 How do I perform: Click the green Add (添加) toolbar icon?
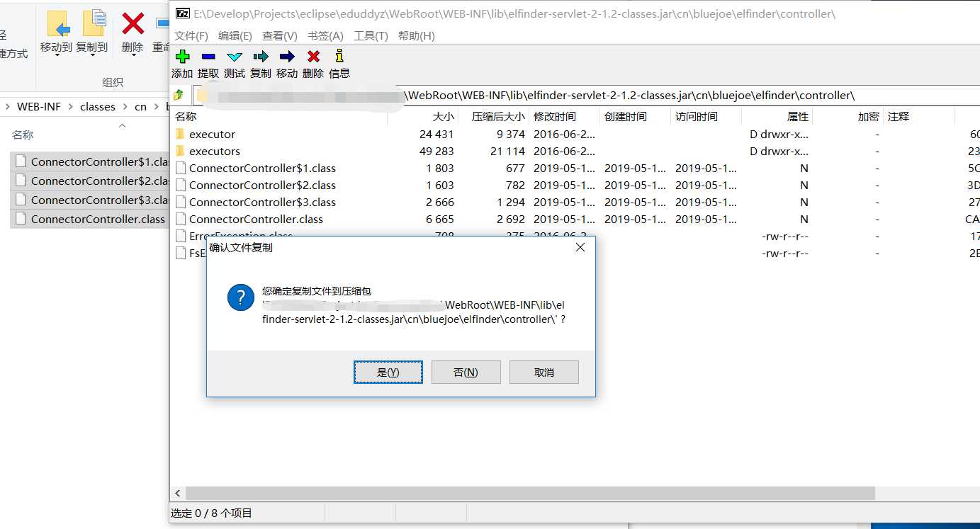[x=183, y=57]
